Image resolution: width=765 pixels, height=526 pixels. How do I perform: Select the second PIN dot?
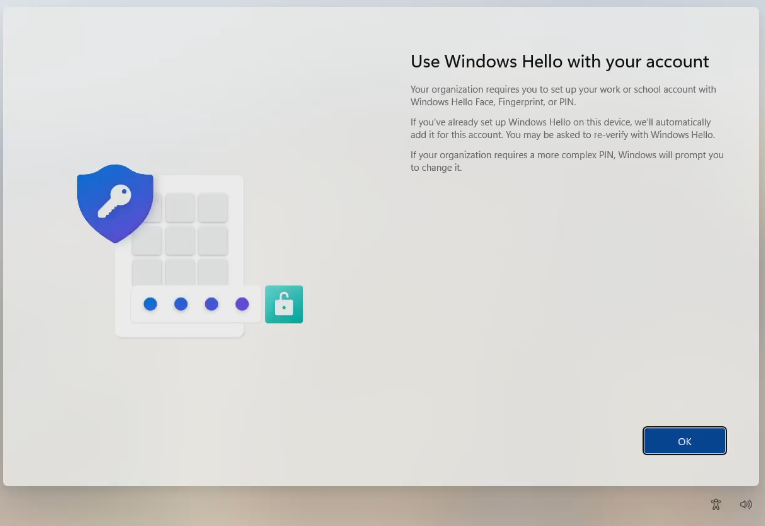point(181,304)
